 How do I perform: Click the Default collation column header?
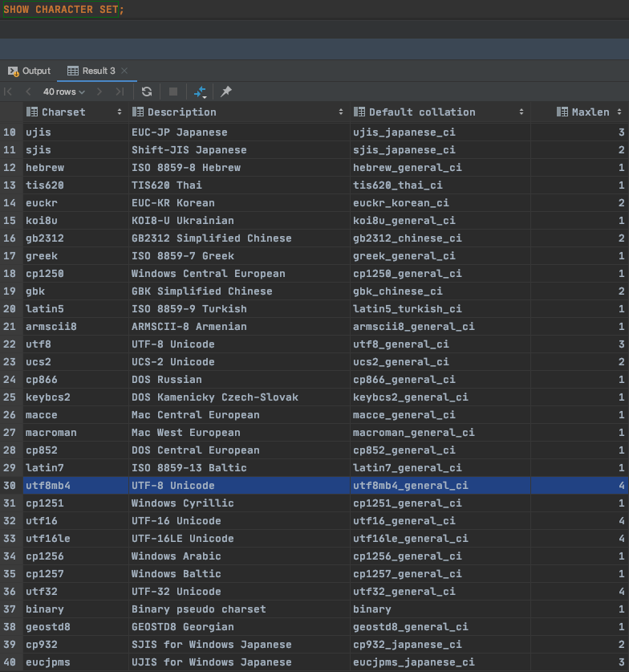click(x=440, y=112)
